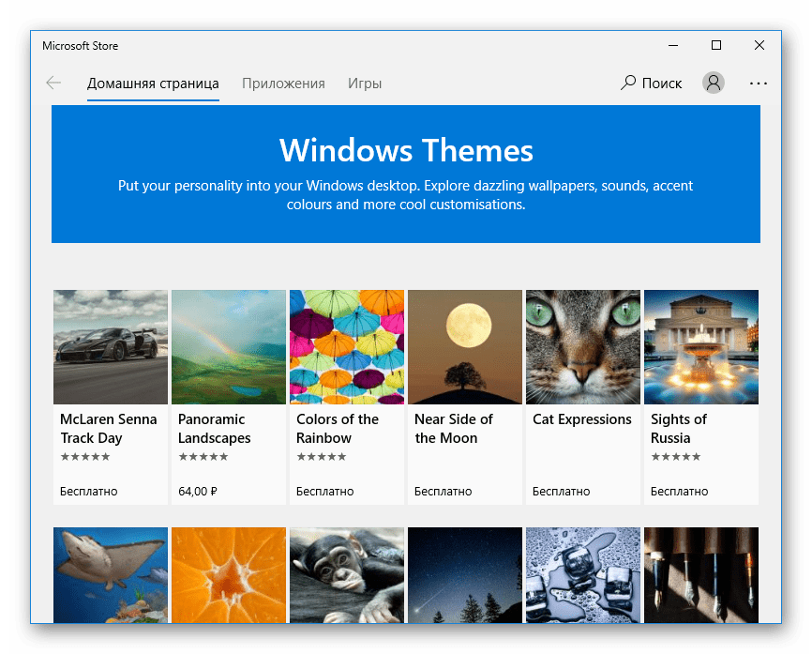Open the Sights of Russia fountain image

pyautogui.click(x=701, y=346)
